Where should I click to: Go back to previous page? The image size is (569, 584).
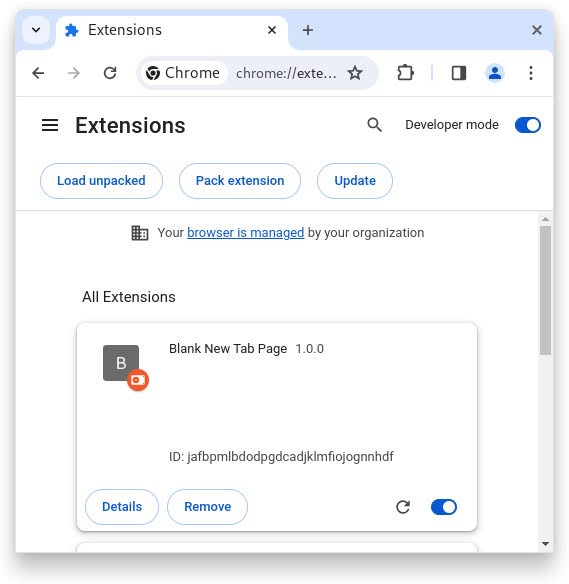tap(38, 73)
